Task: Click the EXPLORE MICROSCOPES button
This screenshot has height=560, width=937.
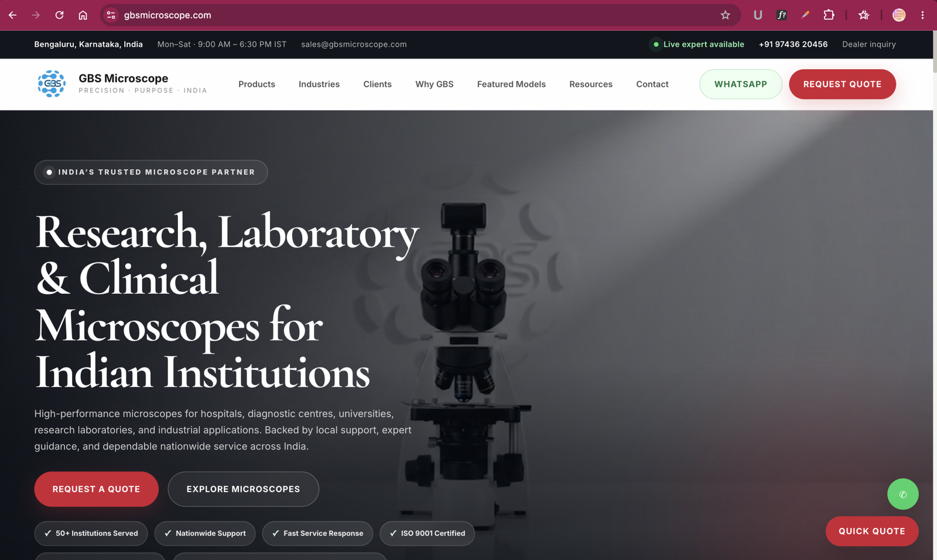Action: pos(243,489)
